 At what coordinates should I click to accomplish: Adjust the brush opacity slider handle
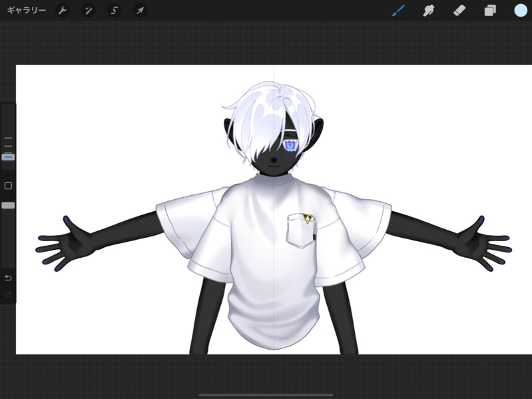[x=8, y=205]
